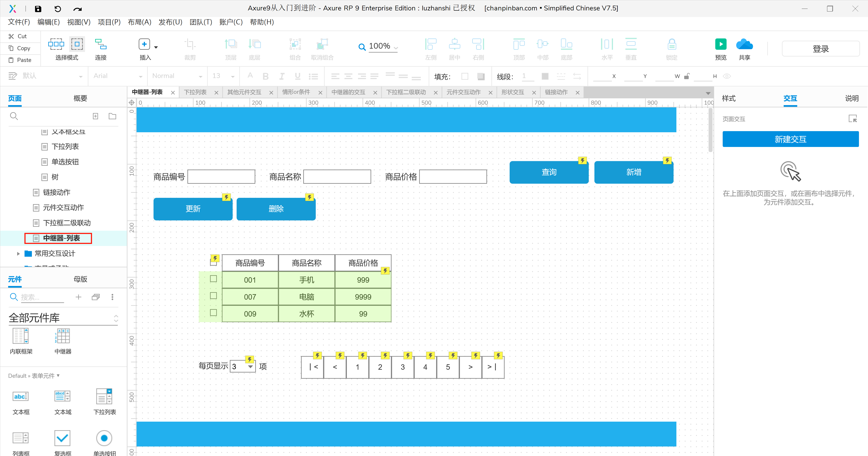
Task: Click the add folder icon in pages panel
Action: point(112,116)
